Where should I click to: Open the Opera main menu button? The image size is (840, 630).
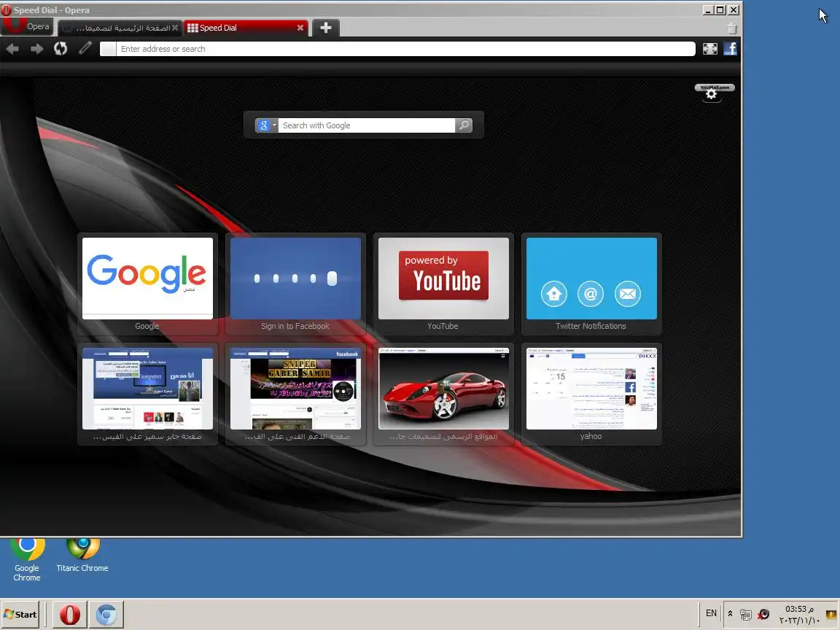27,27
